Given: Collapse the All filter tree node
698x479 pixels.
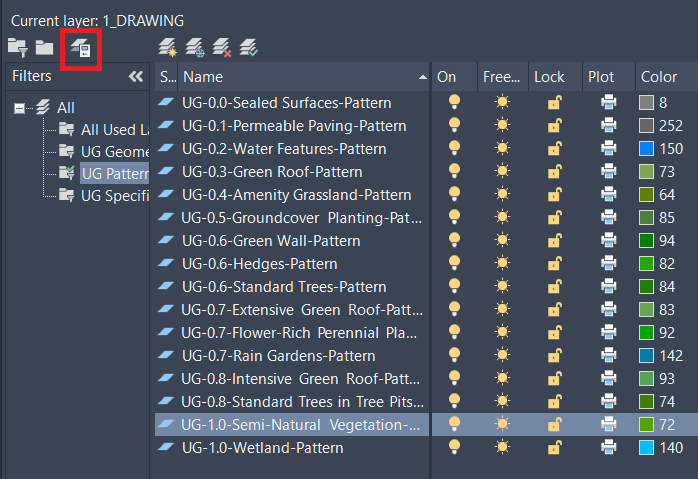Looking at the screenshot, I should pos(19,108).
